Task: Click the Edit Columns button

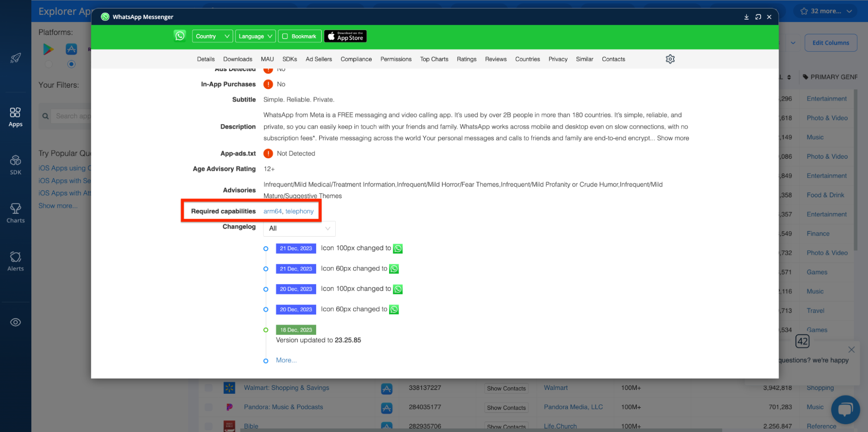Action: (831, 43)
